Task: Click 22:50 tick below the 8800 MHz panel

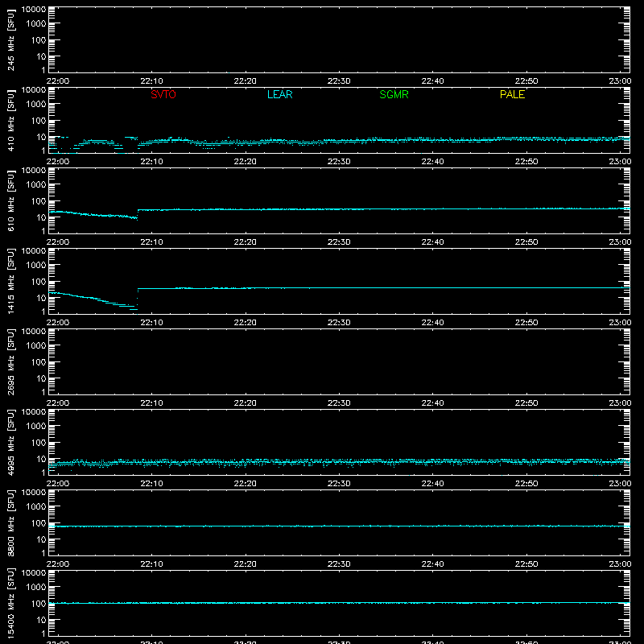Action: 526,564
